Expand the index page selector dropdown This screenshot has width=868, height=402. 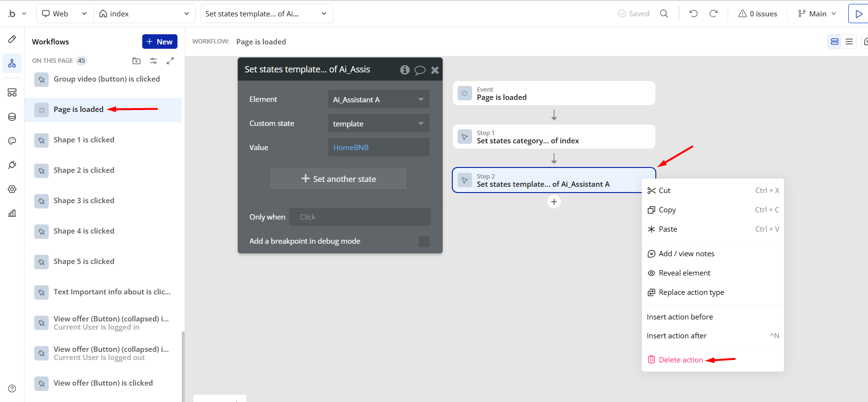[144, 14]
